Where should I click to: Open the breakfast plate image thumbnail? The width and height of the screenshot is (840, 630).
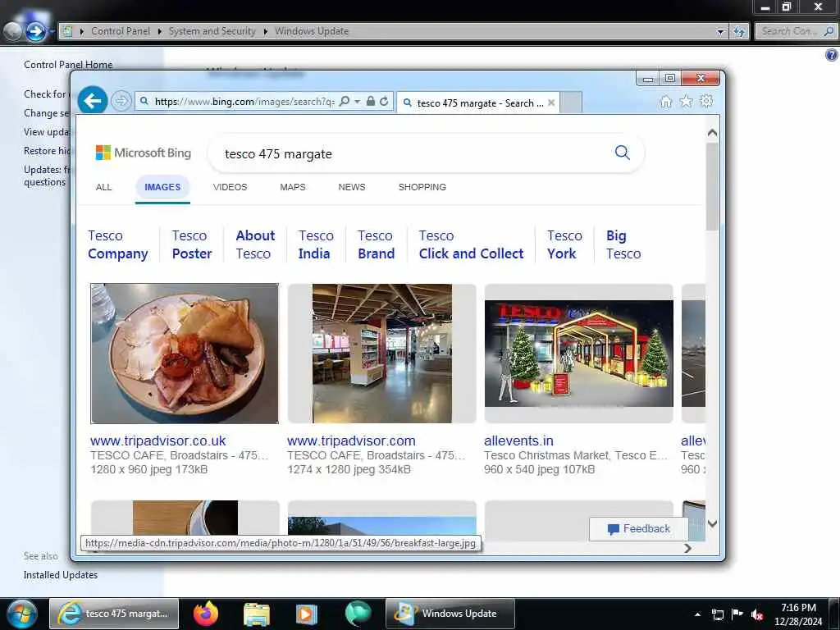[x=185, y=354]
